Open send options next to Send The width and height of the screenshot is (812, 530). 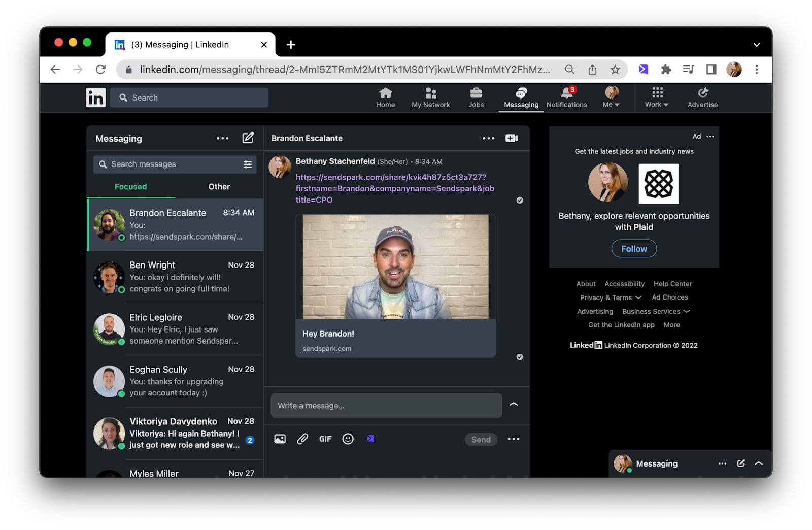coord(514,439)
